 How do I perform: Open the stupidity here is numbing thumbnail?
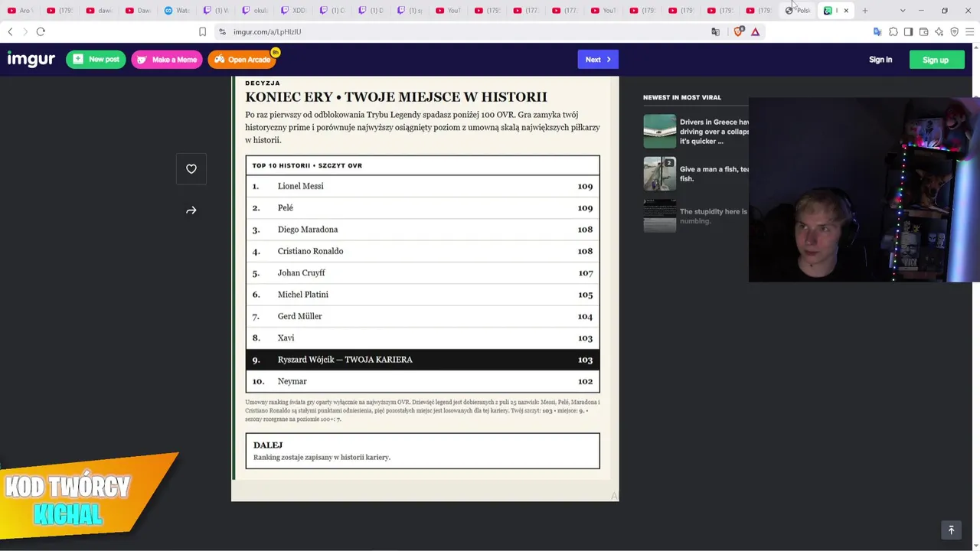(659, 216)
